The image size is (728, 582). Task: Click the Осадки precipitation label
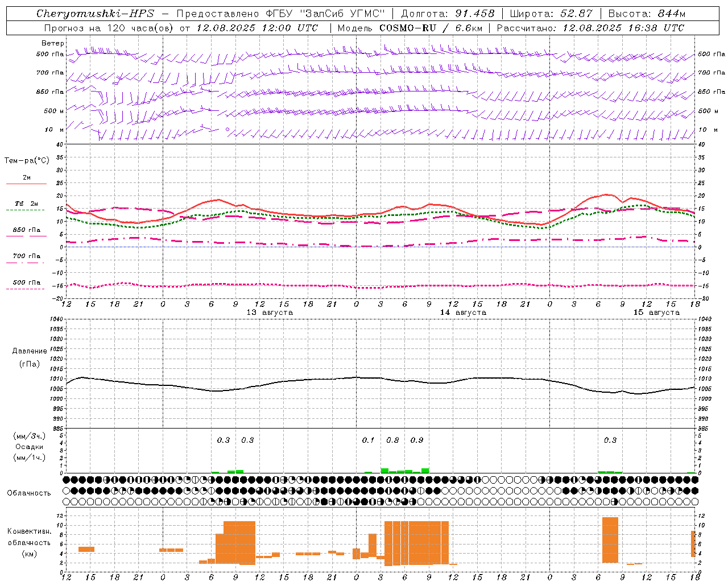[30, 447]
